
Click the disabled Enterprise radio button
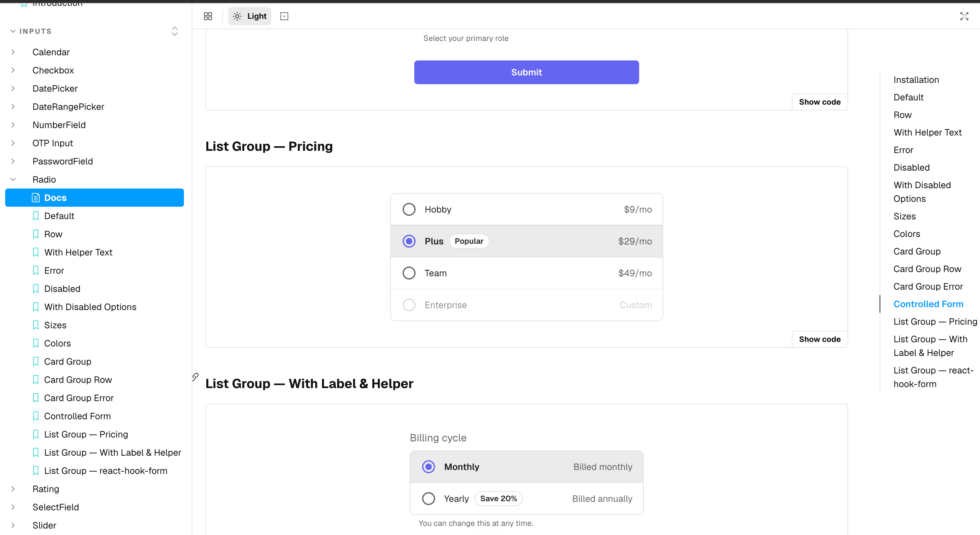tap(409, 305)
